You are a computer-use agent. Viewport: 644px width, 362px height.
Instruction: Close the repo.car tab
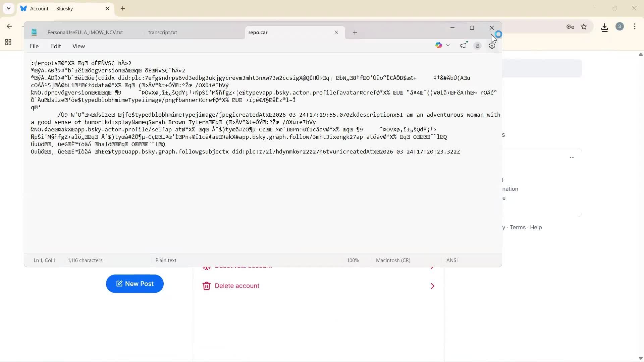[336, 33]
